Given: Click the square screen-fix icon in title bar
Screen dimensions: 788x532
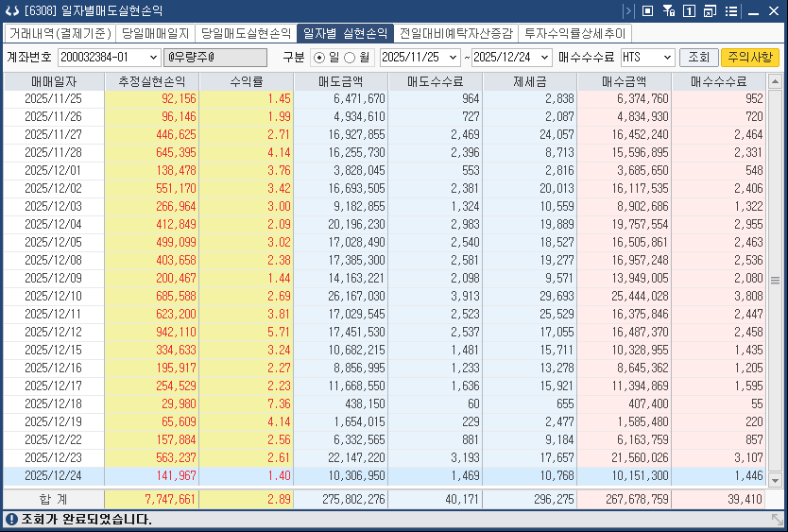Looking at the screenshot, I should pos(648,10).
